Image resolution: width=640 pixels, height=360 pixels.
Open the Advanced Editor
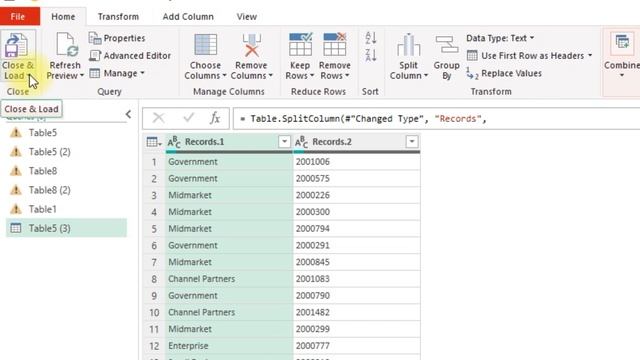[x=130, y=56]
